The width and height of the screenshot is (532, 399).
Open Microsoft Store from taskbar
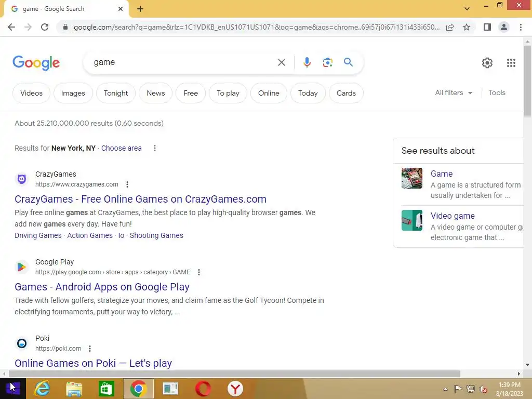(x=106, y=389)
